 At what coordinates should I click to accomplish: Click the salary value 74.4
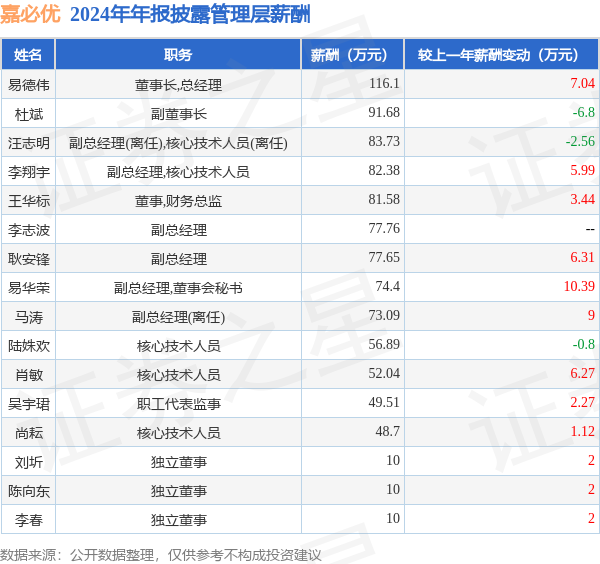[x=388, y=286]
